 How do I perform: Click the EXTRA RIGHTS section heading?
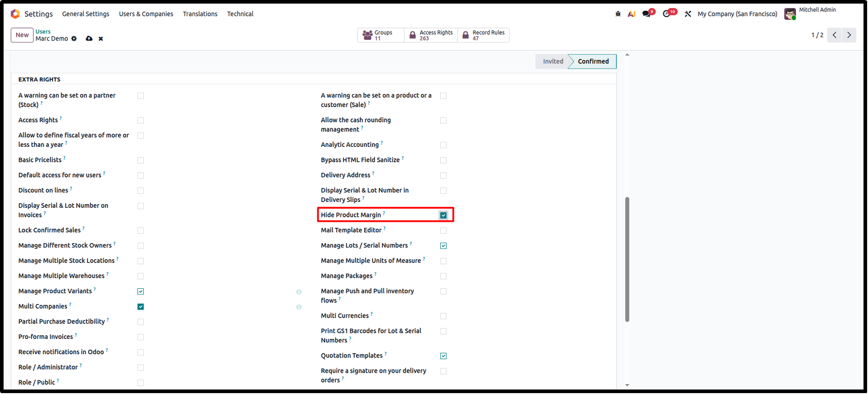39,80
